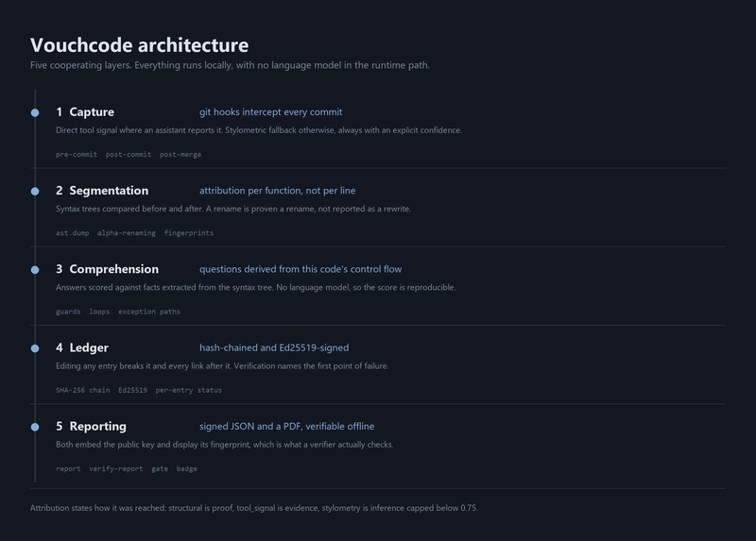Click the 'per-entry status' tag

pos(188,390)
